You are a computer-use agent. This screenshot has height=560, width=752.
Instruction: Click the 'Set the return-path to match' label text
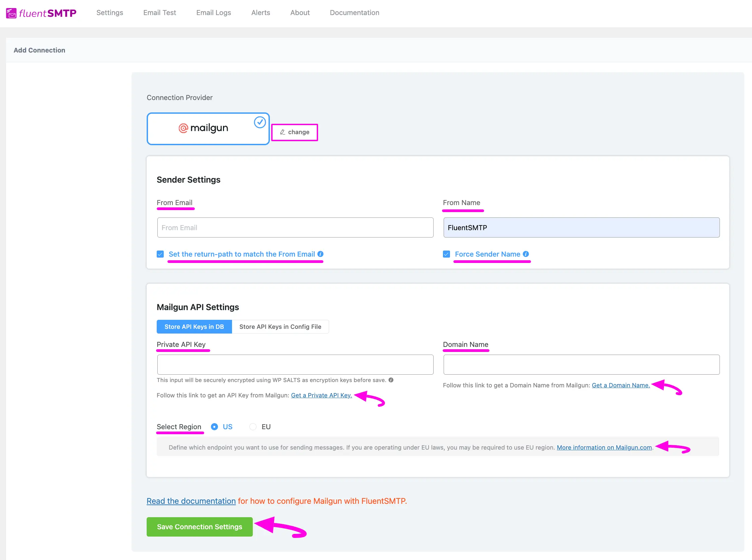click(x=241, y=254)
